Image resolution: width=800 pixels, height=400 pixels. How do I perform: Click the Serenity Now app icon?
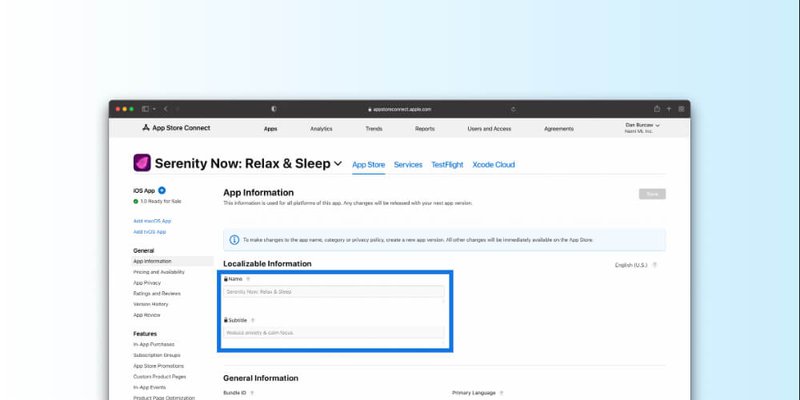pyautogui.click(x=142, y=163)
